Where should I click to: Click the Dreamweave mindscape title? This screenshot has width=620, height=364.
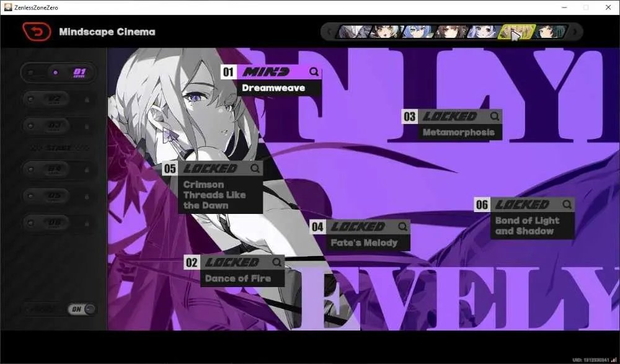(x=273, y=88)
